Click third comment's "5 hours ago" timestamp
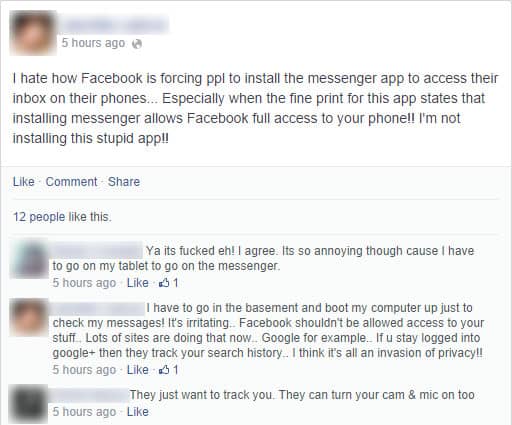Image resolution: width=512 pixels, height=425 pixels. [x=84, y=412]
